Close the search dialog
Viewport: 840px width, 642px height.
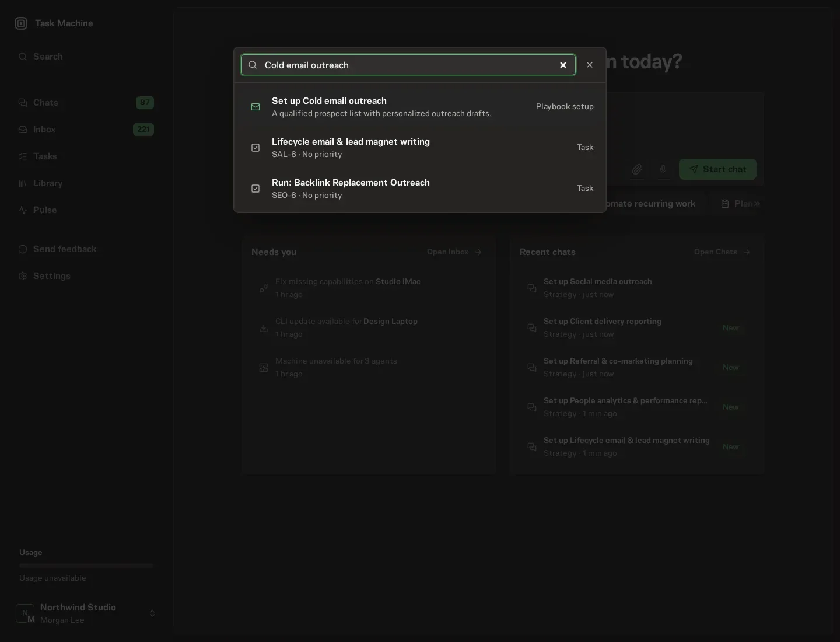590,65
